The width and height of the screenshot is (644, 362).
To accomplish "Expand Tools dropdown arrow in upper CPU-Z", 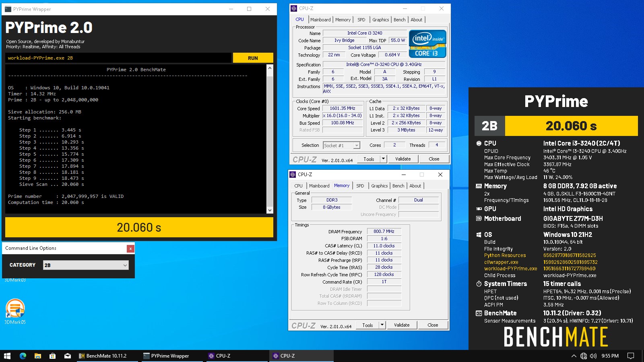I will [x=383, y=159].
